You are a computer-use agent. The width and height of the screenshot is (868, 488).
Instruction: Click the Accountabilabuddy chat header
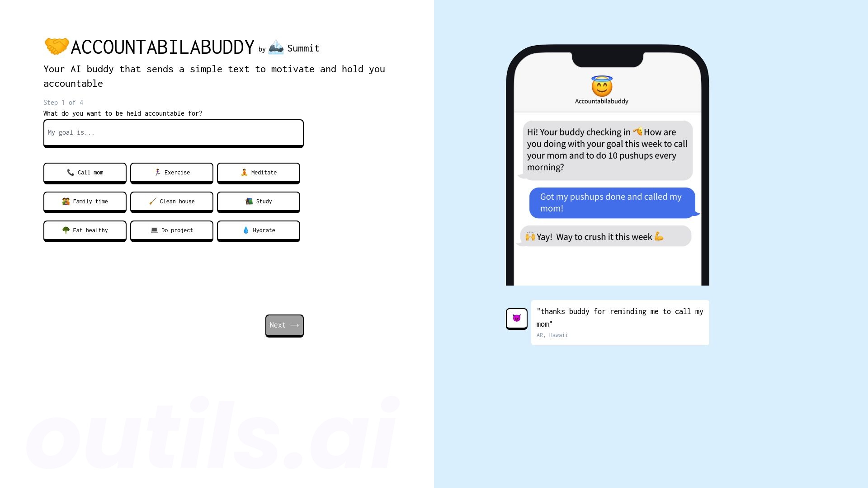click(602, 89)
